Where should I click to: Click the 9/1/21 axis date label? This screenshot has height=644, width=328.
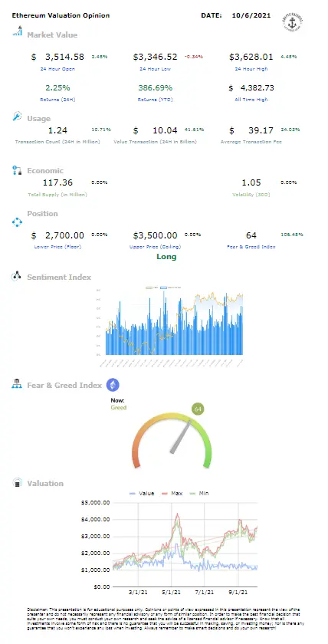pos(238,592)
